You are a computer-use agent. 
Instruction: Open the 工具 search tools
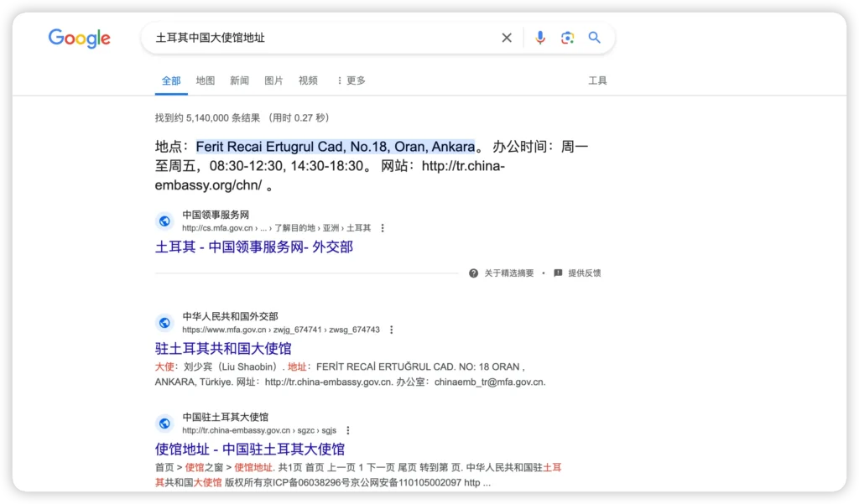coord(597,81)
